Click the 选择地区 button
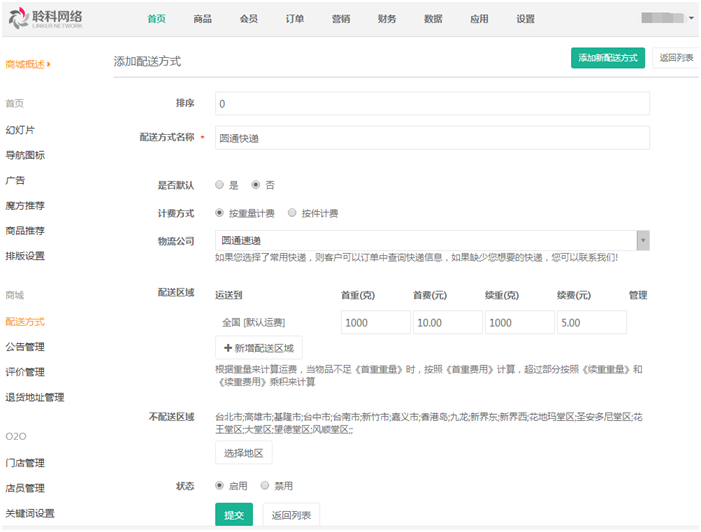The image size is (701, 532). (243, 453)
